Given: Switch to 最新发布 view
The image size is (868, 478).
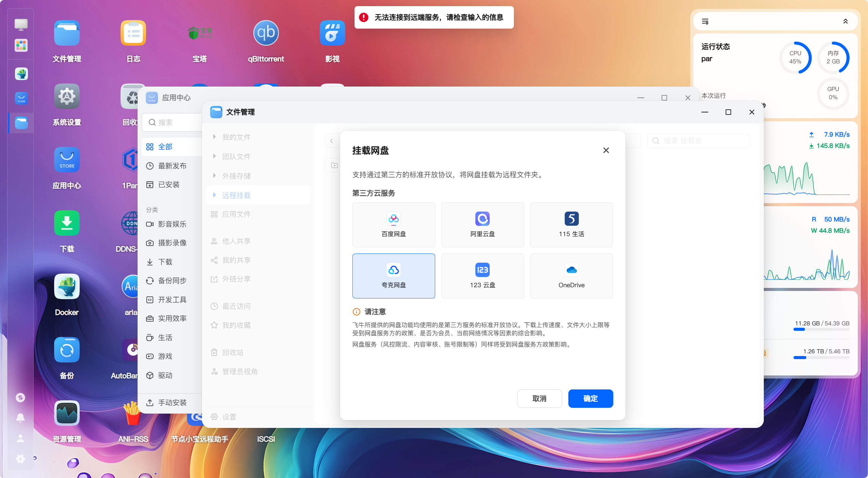Looking at the screenshot, I should pyautogui.click(x=172, y=166).
